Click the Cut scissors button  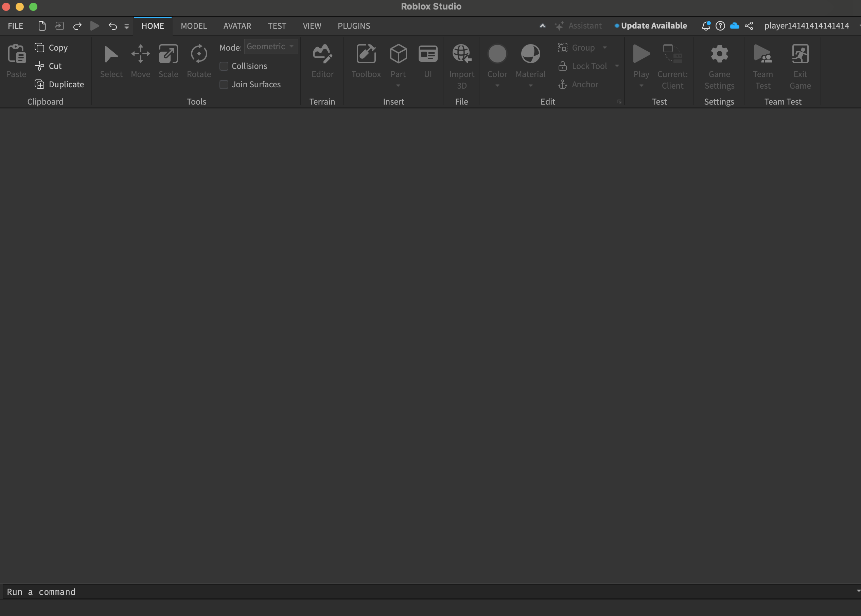pos(48,66)
